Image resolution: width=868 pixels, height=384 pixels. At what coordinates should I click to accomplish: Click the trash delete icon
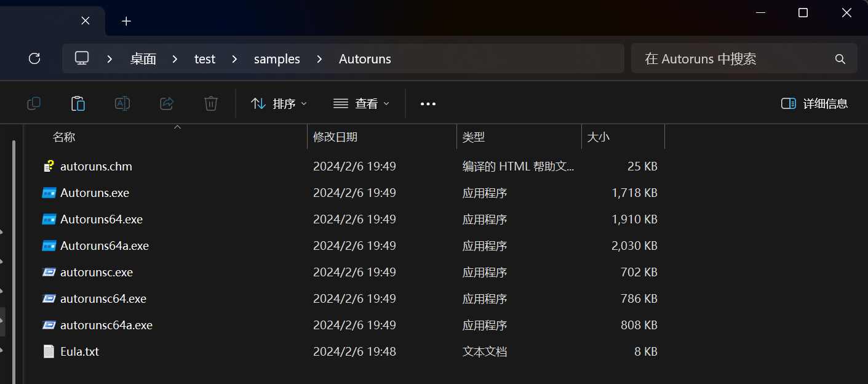coord(211,103)
